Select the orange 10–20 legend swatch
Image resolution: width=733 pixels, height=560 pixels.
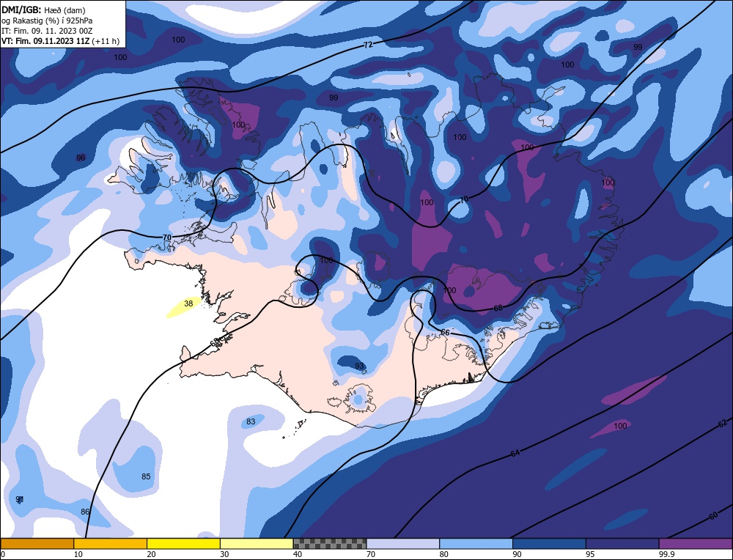111,543
